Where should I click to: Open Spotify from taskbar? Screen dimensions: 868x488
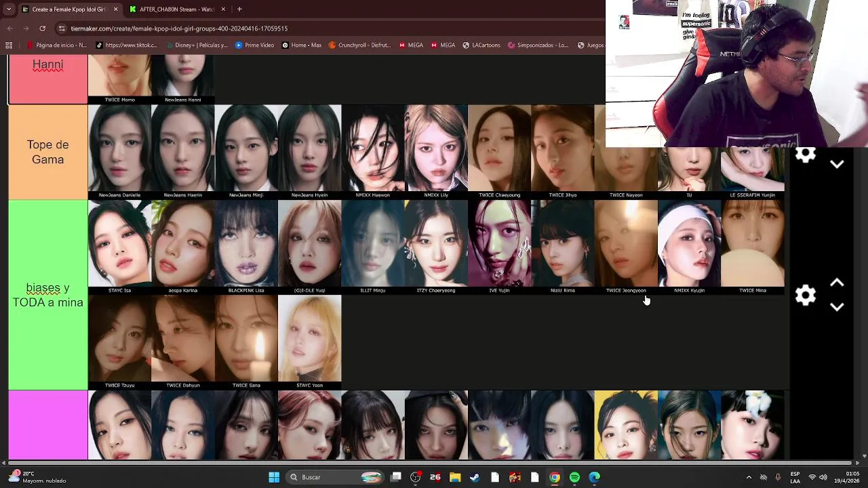point(574,477)
